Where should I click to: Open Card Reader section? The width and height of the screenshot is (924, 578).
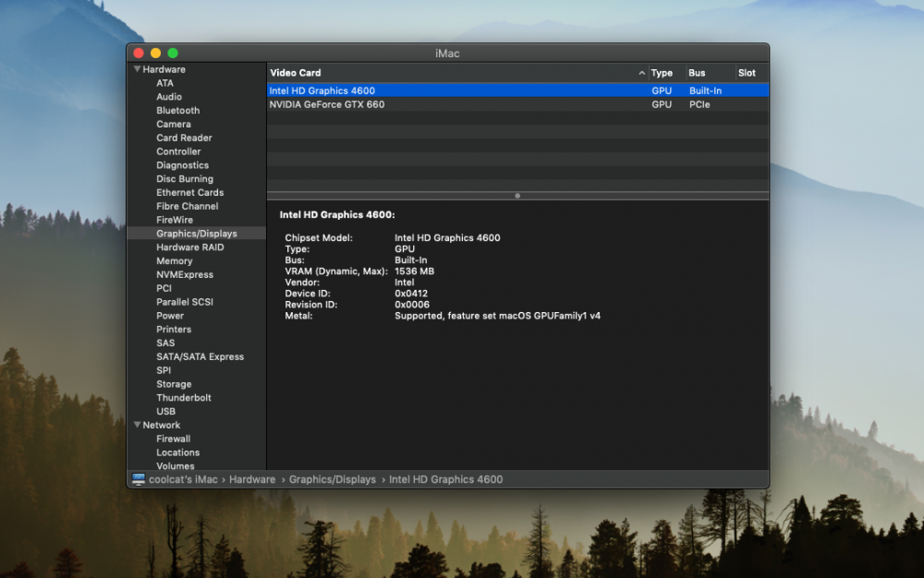pyautogui.click(x=184, y=138)
